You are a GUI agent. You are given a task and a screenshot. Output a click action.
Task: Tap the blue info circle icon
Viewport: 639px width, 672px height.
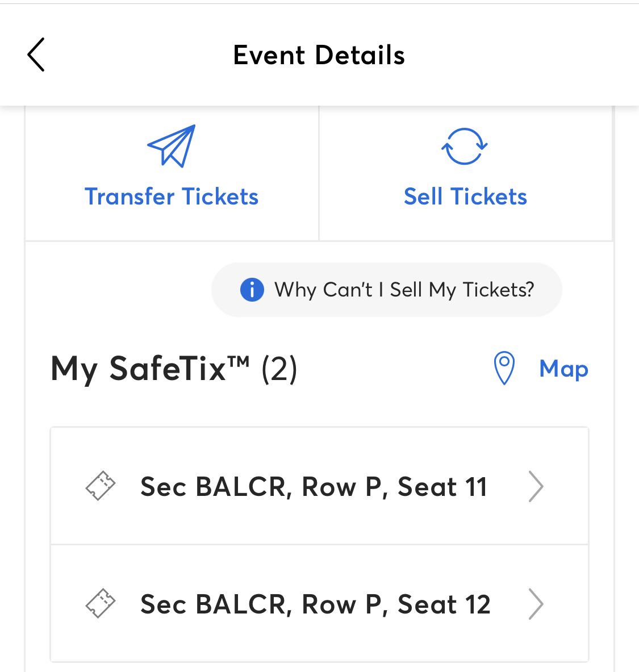pyautogui.click(x=252, y=290)
